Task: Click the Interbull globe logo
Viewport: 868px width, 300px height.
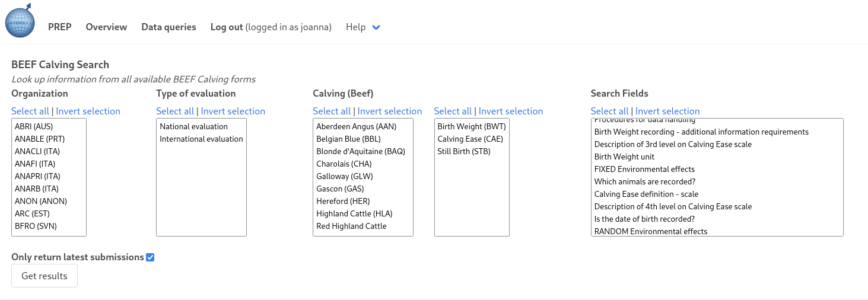Action: tap(20, 22)
